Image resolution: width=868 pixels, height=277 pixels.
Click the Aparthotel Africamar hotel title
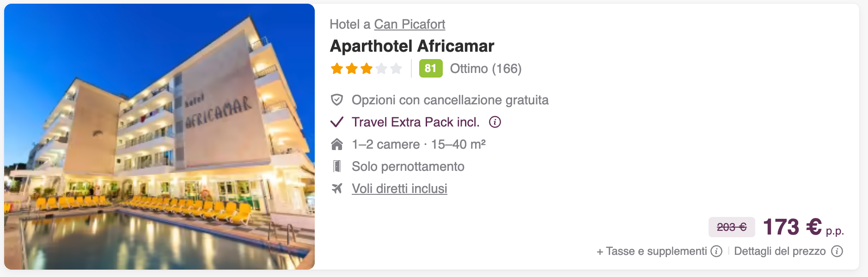pos(411,46)
